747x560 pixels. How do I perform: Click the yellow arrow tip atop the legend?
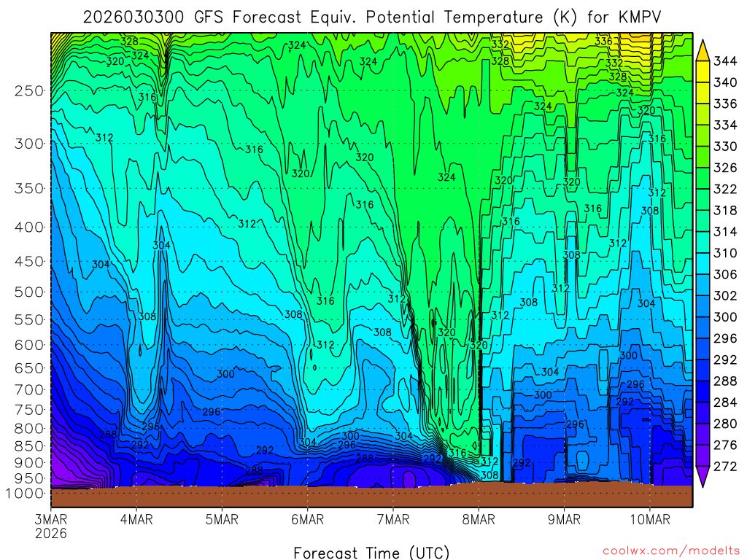[x=703, y=51]
